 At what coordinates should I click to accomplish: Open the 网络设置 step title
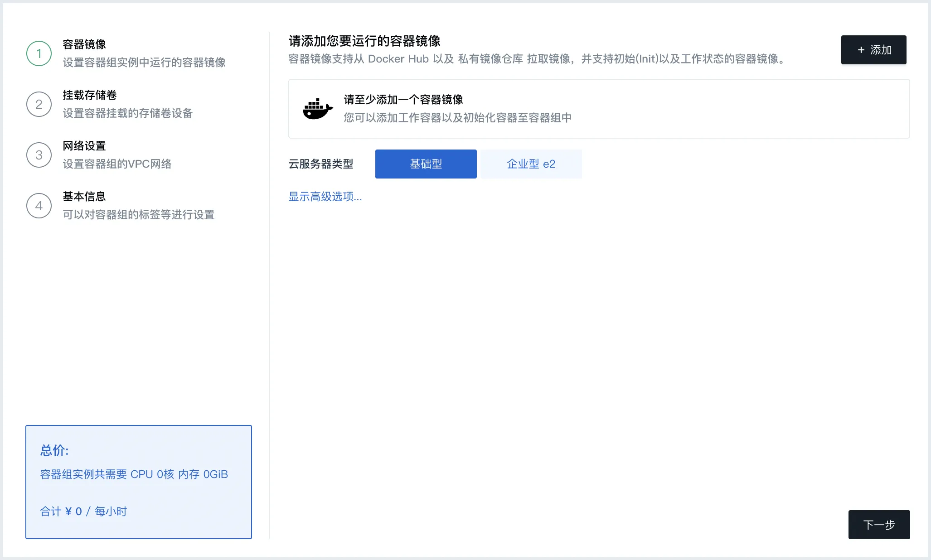84,146
